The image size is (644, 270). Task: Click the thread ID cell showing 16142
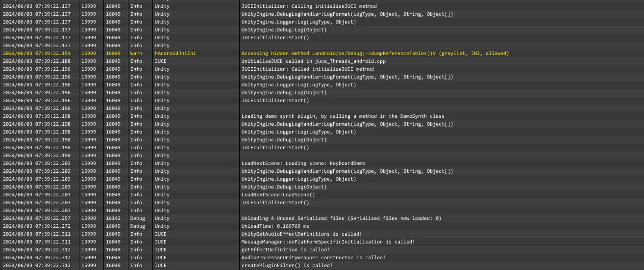(x=113, y=218)
